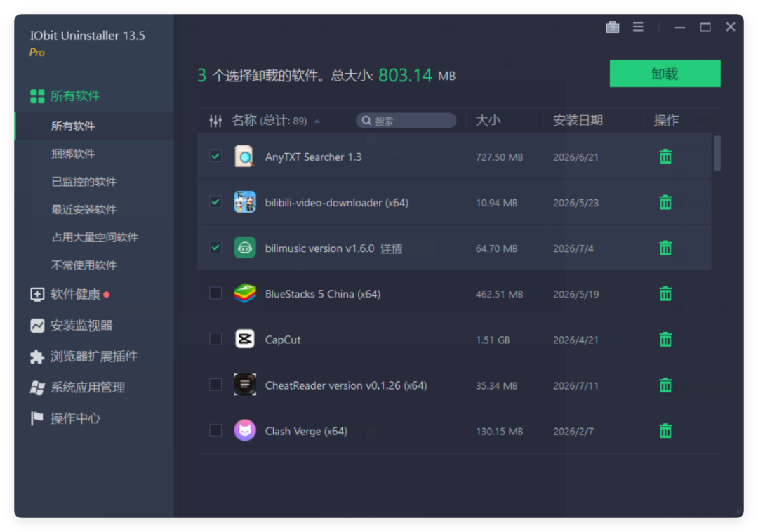
Task: Click the 1.51 GB size value
Action: [493, 340]
